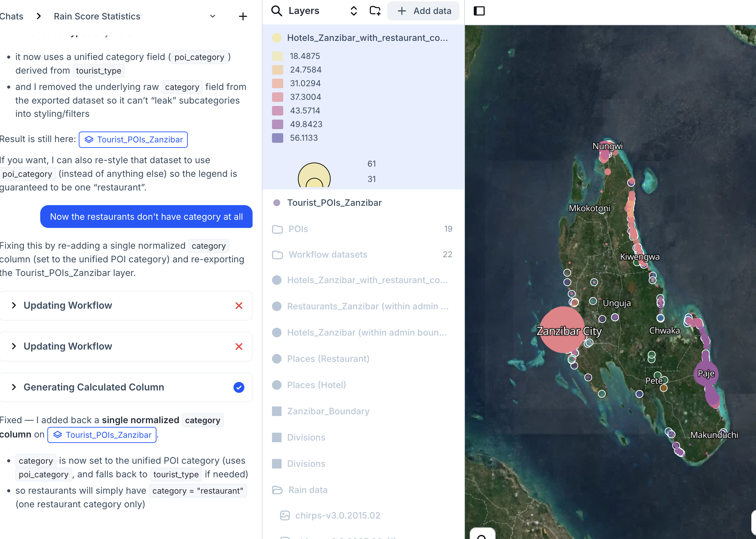Go to Chats breadcrumb
The width and height of the screenshot is (756, 539).
pos(12,16)
